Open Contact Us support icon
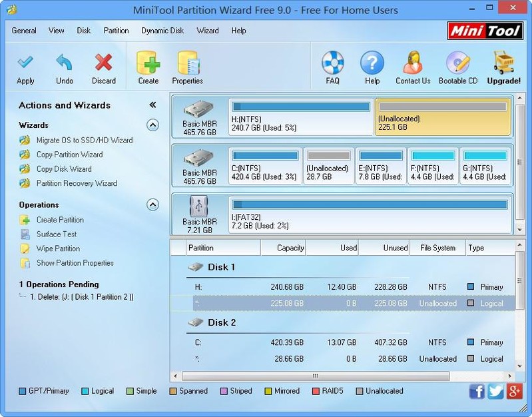532x417 pixels. tap(413, 63)
